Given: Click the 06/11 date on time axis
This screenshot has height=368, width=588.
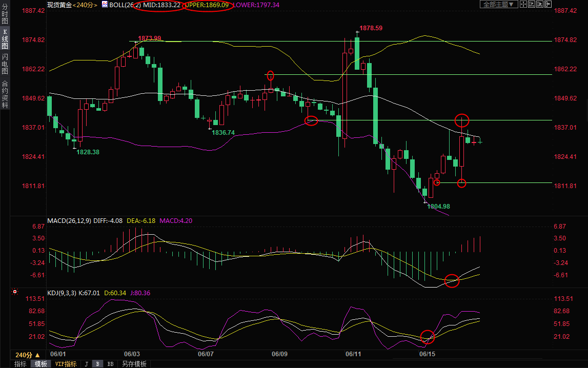Looking at the screenshot, I should (x=353, y=354).
